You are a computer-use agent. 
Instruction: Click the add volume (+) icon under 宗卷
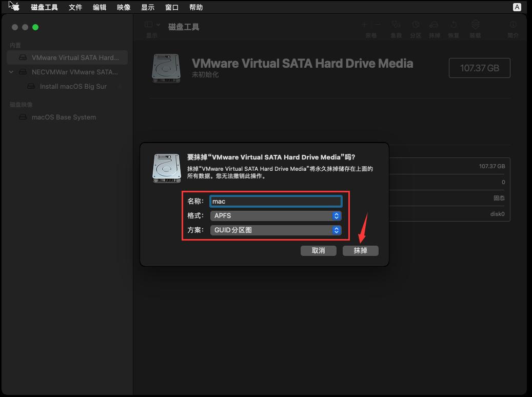[x=363, y=24]
